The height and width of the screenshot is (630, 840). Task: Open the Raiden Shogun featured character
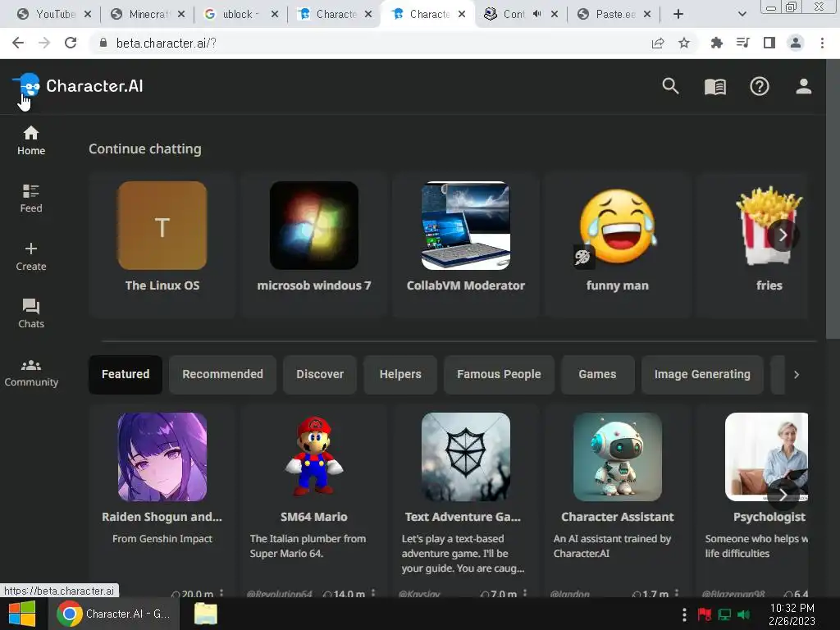[162, 501]
